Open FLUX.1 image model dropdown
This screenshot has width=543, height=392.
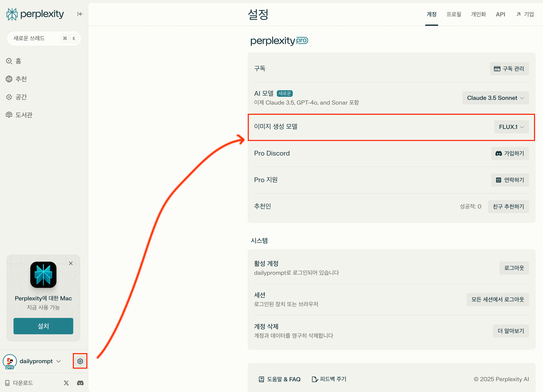511,127
